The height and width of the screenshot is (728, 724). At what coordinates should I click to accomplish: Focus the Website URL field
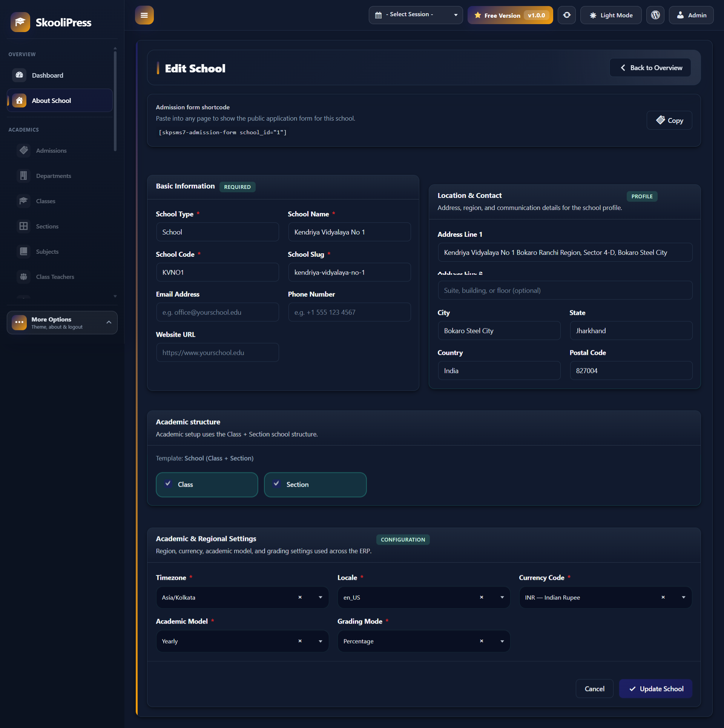[x=218, y=353]
